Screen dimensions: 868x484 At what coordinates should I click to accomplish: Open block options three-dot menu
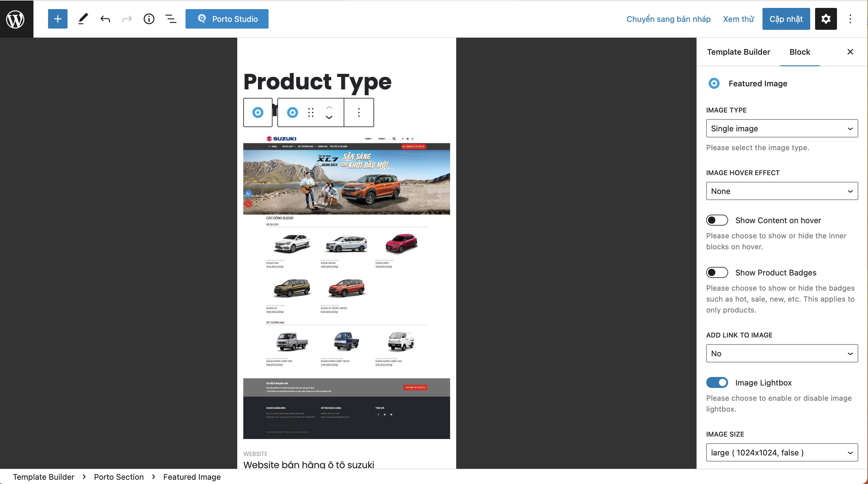tap(359, 112)
